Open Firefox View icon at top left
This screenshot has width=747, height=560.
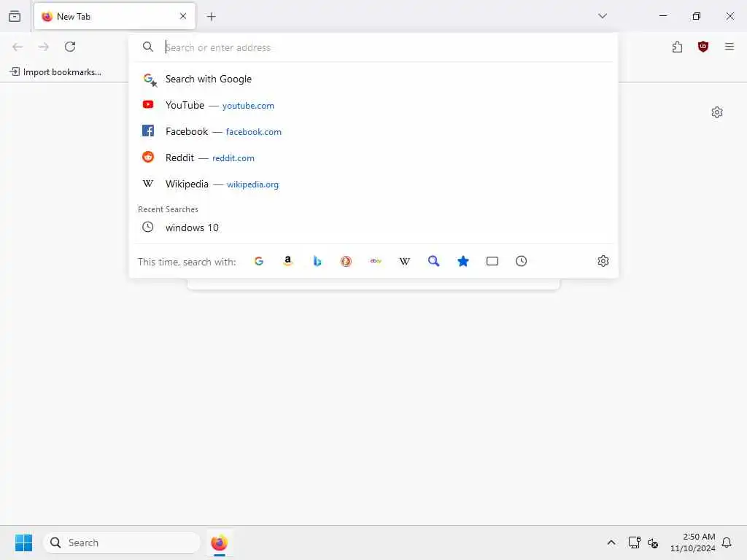coord(15,17)
